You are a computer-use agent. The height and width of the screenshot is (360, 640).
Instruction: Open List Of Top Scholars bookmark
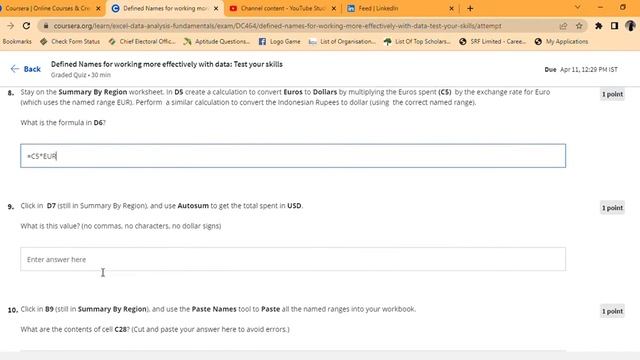click(x=417, y=42)
